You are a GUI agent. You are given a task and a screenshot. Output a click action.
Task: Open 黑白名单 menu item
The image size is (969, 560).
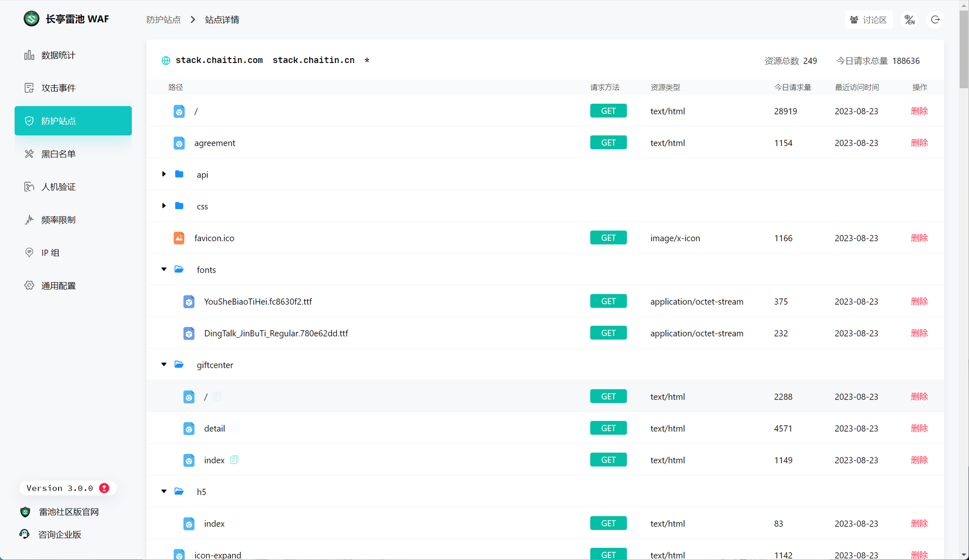pos(58,154)
